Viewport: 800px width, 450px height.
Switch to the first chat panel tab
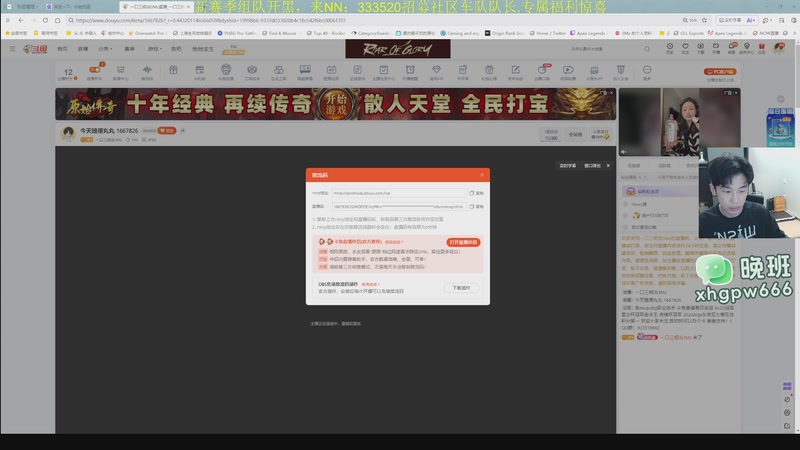(634, 166)
